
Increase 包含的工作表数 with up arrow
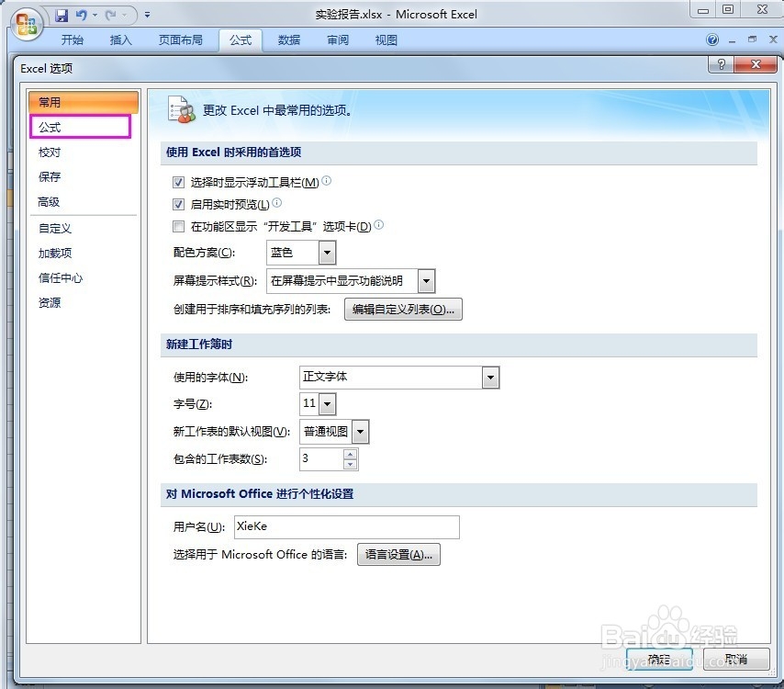coord(350,455)
